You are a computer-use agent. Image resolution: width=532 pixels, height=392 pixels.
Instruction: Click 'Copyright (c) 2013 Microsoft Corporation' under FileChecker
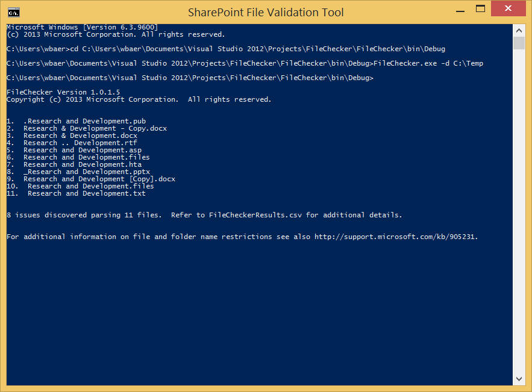pos(93,99)
